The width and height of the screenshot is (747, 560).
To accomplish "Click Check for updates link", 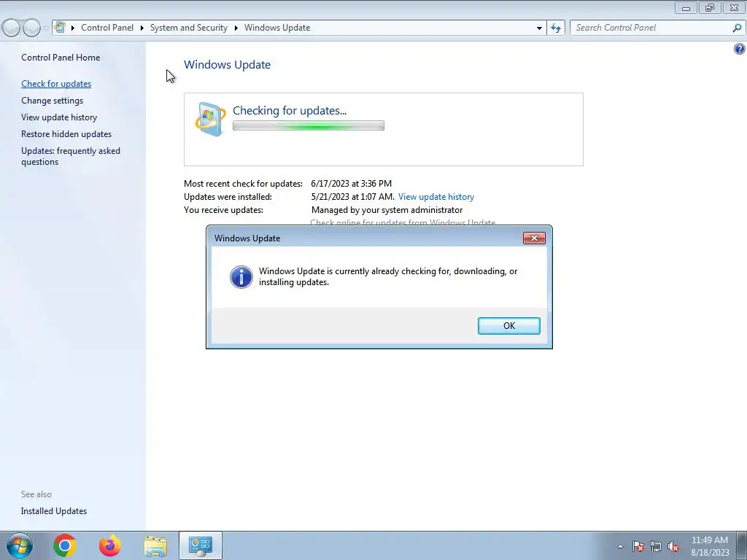I will point(56,84).
